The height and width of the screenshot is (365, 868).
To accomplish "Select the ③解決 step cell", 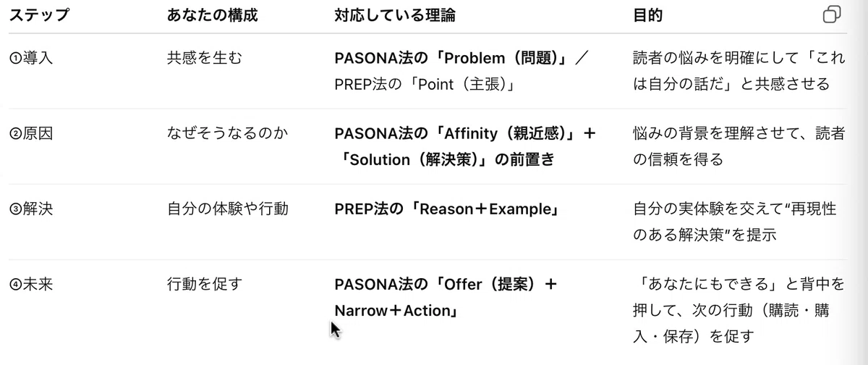I will coord(31,209).
